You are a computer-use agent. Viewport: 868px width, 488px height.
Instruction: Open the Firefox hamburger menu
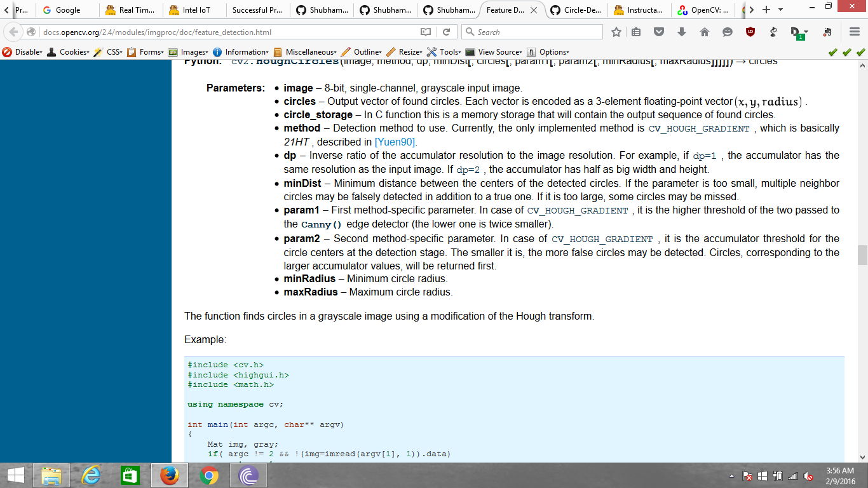click(x=855, y=30)
